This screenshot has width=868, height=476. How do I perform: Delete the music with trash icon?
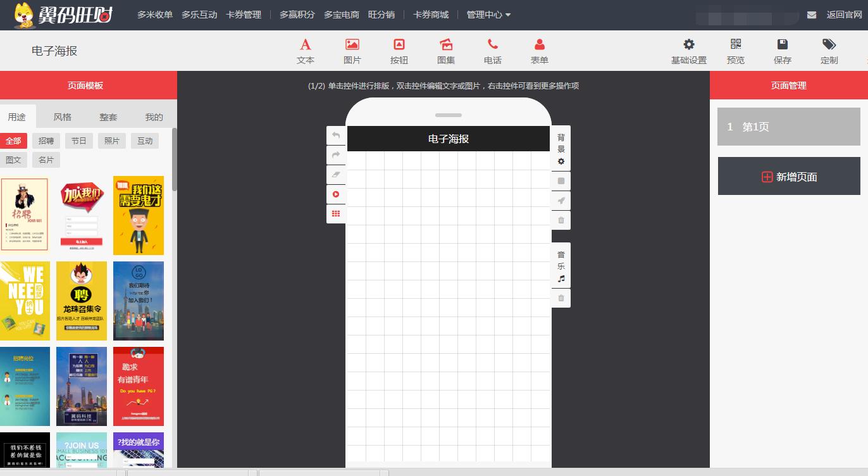pyautogui.click(x=561, y=298)
